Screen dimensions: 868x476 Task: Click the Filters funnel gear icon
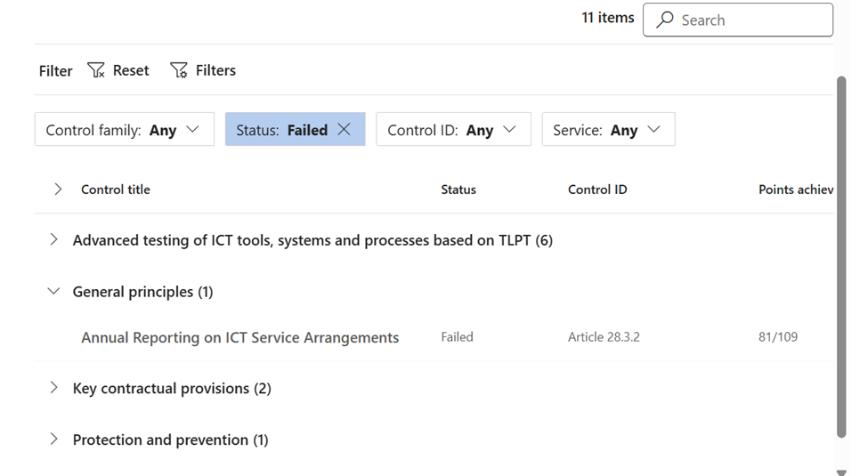[179, 70]
